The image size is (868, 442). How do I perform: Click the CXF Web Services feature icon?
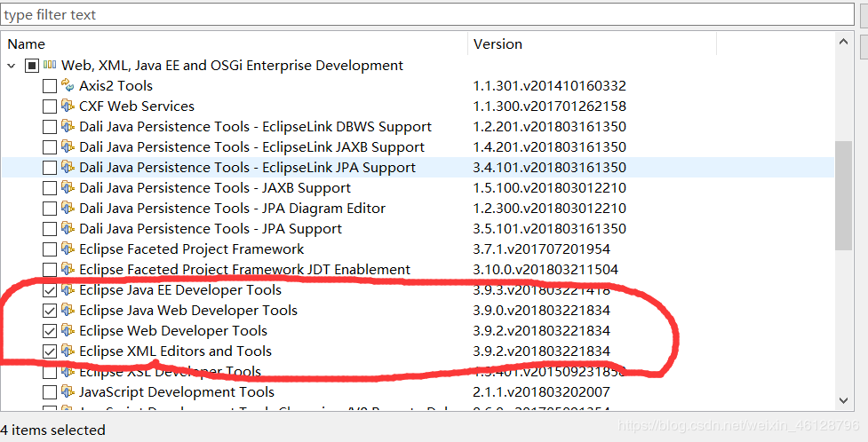[x=68, y=106]
